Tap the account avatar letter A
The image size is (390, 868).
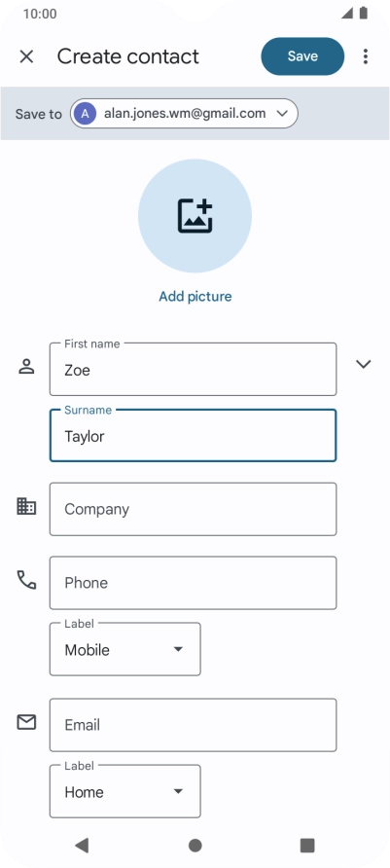click(85, 114)
